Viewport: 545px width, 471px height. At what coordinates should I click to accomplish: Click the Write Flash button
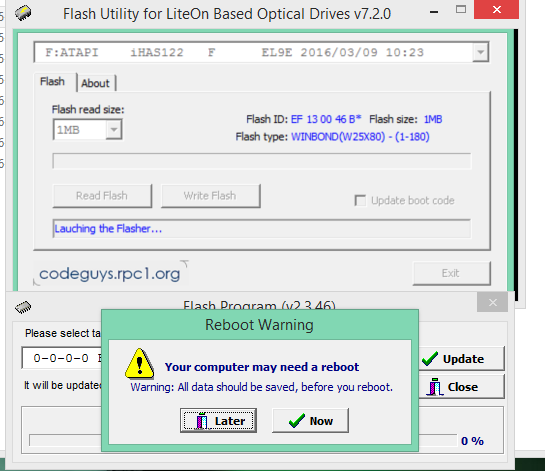pyautogui.click(x=210, y=196)
